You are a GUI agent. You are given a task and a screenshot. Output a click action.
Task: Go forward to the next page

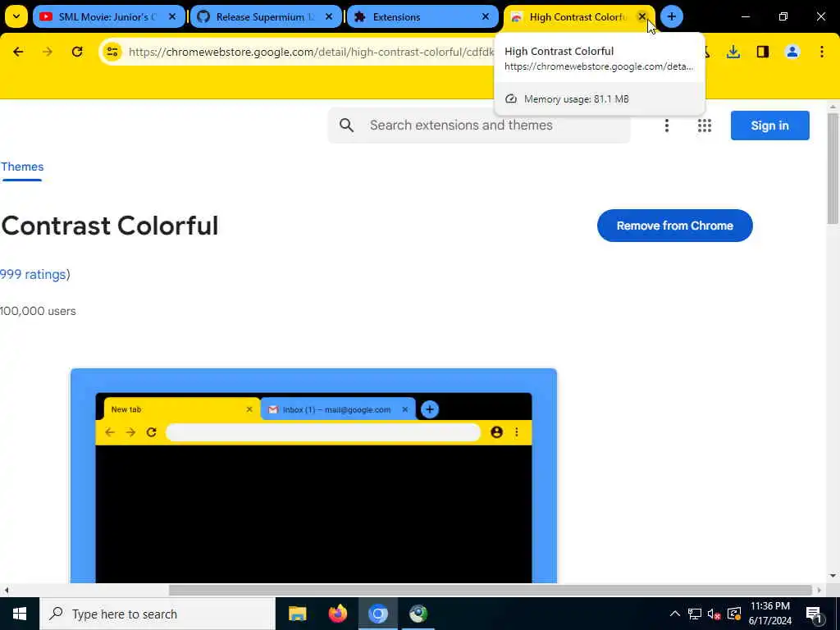pos(48,52)
